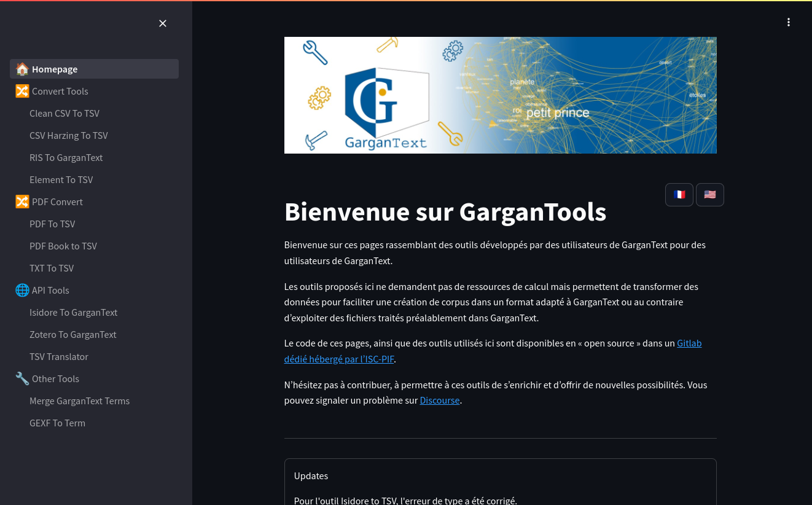812x505 pixels.
Task: Click the Updates box title
Action: [x=311, y=476]
